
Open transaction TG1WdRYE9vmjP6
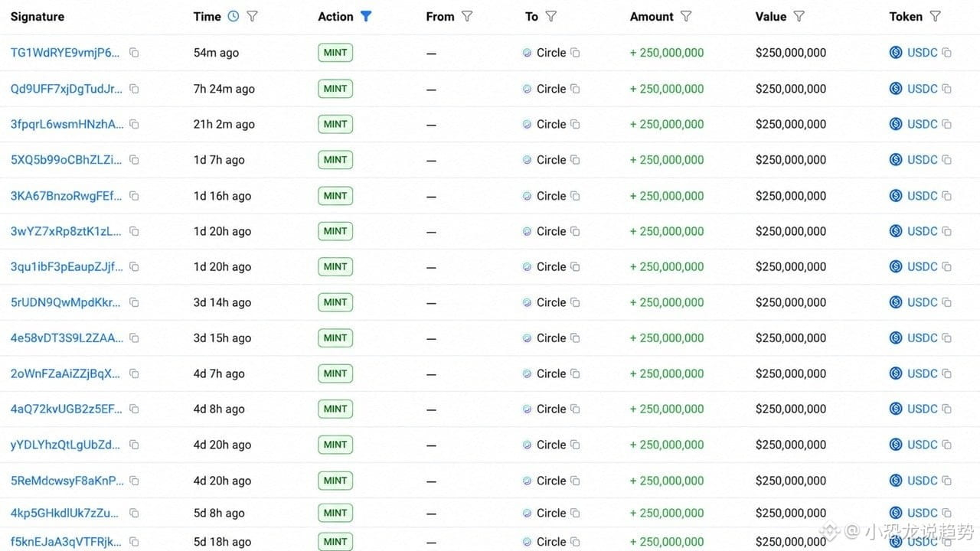pos(65,53)
